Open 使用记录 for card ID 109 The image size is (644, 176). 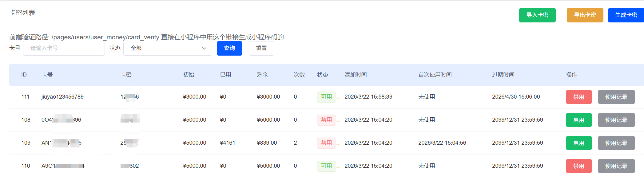click(616, 143)
